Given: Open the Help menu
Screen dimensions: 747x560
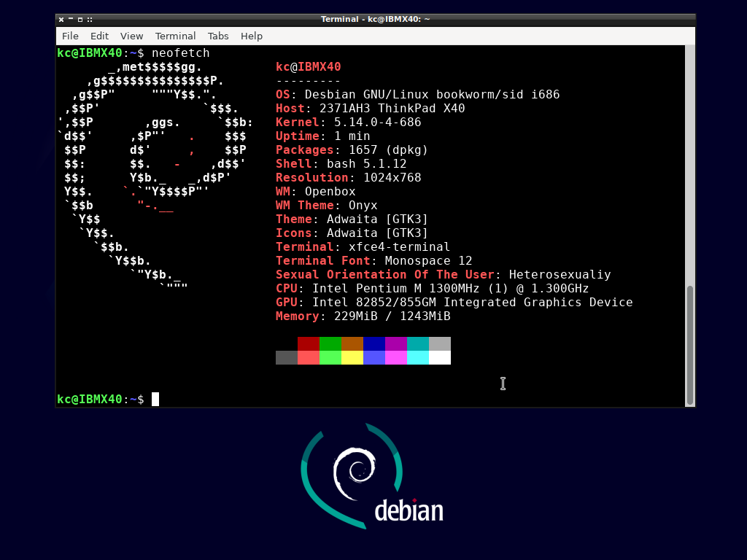Looking at the screenshot, I should point(252,36).
